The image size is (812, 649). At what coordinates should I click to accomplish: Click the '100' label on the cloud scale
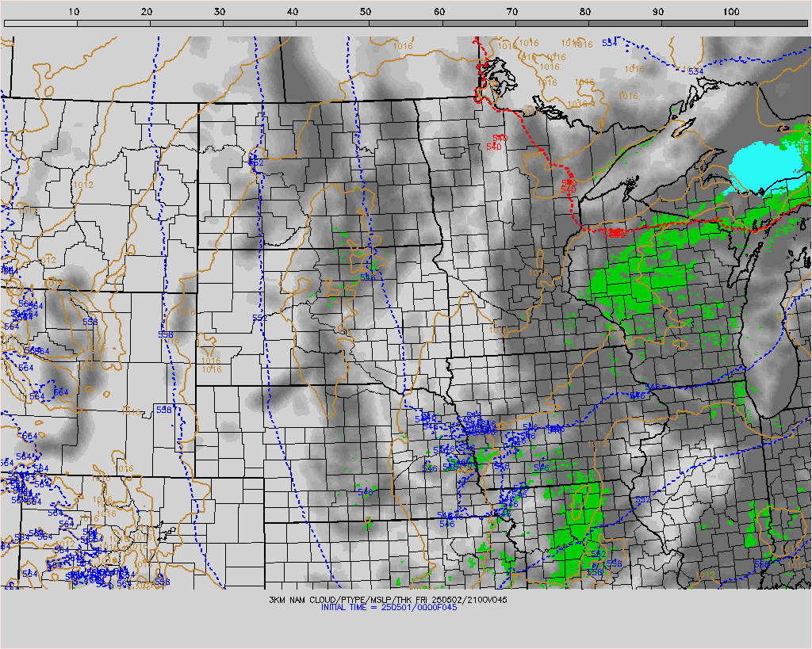(x=730, y=11)
